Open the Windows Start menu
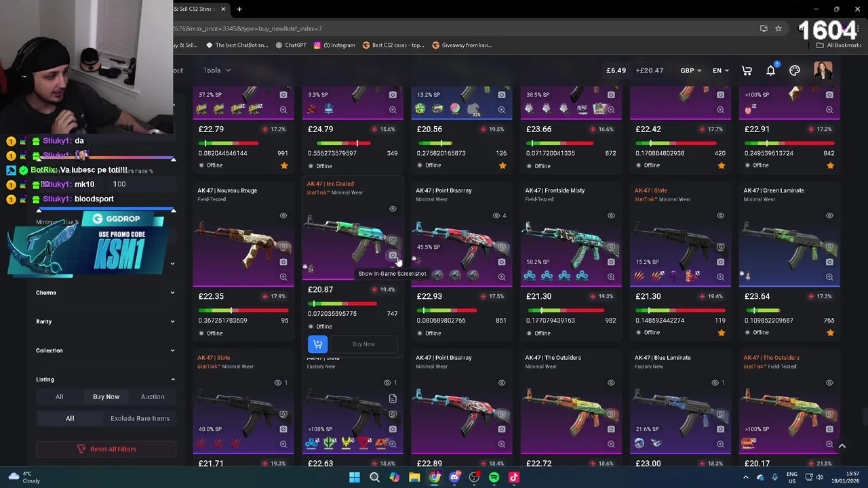868x488 pixels. pyautogui.click(x=355, y=477)
